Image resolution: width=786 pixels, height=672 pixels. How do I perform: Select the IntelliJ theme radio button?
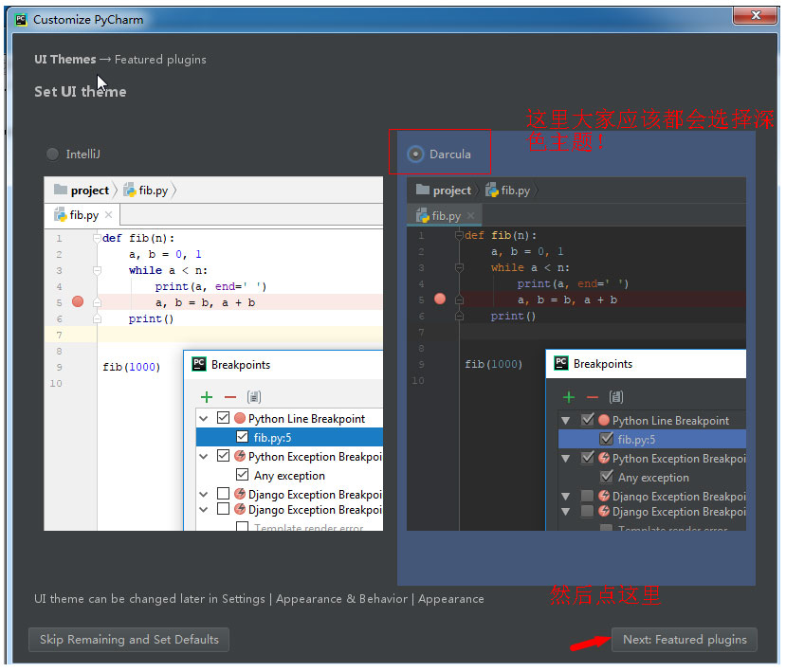(52, 154)
